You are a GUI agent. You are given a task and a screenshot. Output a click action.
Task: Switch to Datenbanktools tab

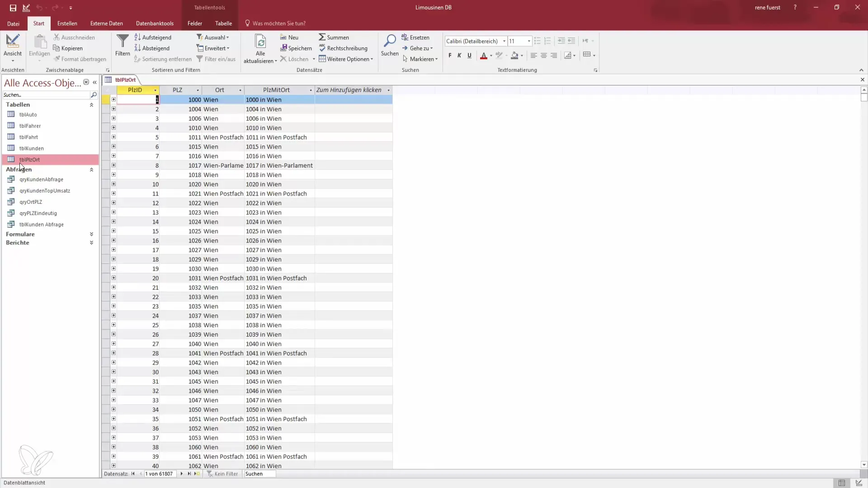[155, 23]
